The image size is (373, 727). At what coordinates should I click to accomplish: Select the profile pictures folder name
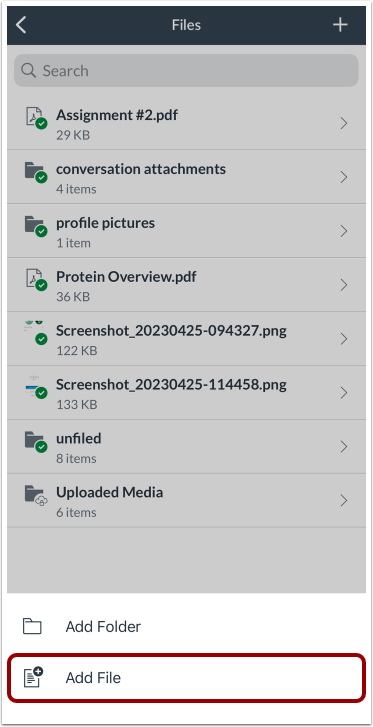(105, 223)
